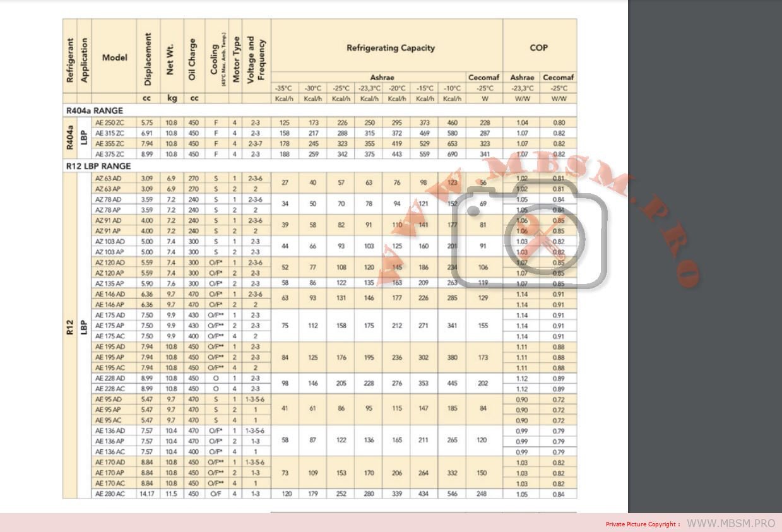Click the AZ 63 AD model row
782x532 pixels.
coord(110,179)
